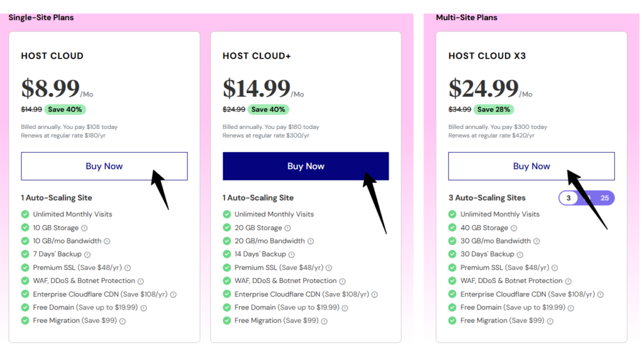Click the Save 40% badge under $8.99

(x=65, y=109)
